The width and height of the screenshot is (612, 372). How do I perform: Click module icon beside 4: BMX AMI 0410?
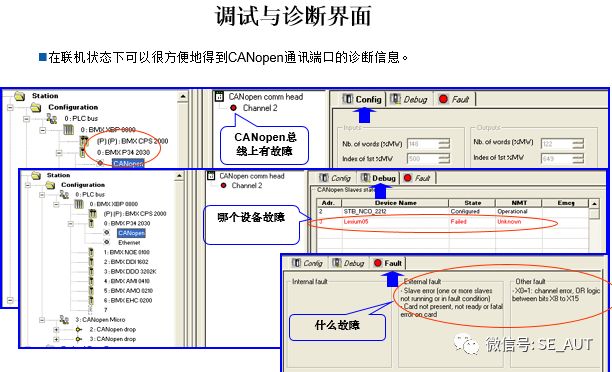point(91,281)
